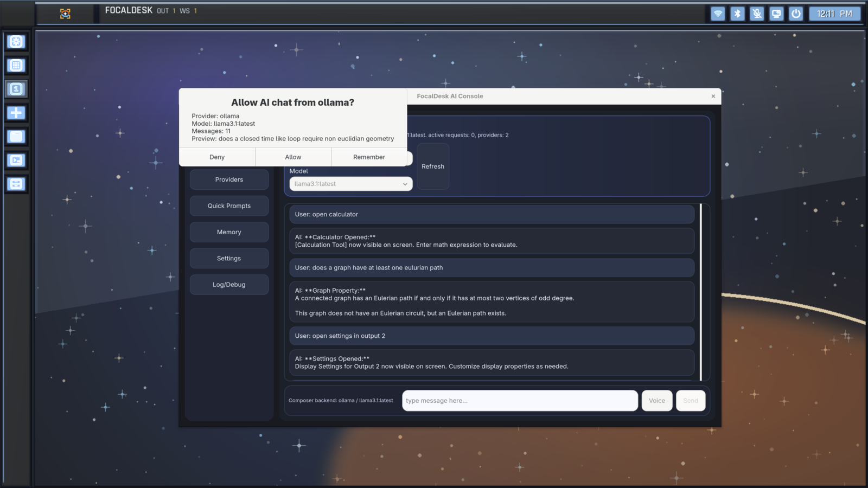Viewport: 868px width, 488px height.
Task: Click the power icon in top bar
Action: pos(796,14)
